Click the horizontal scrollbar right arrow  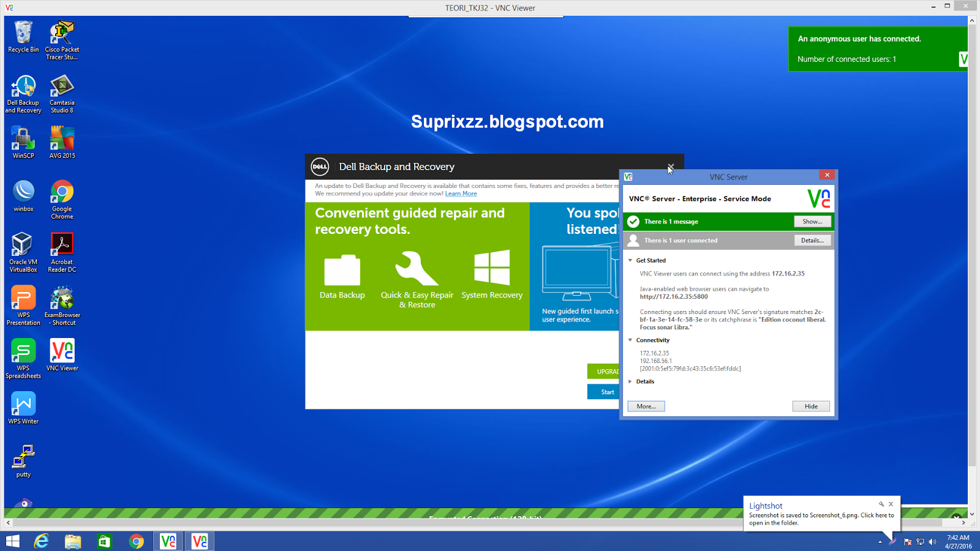click(963, 523)
